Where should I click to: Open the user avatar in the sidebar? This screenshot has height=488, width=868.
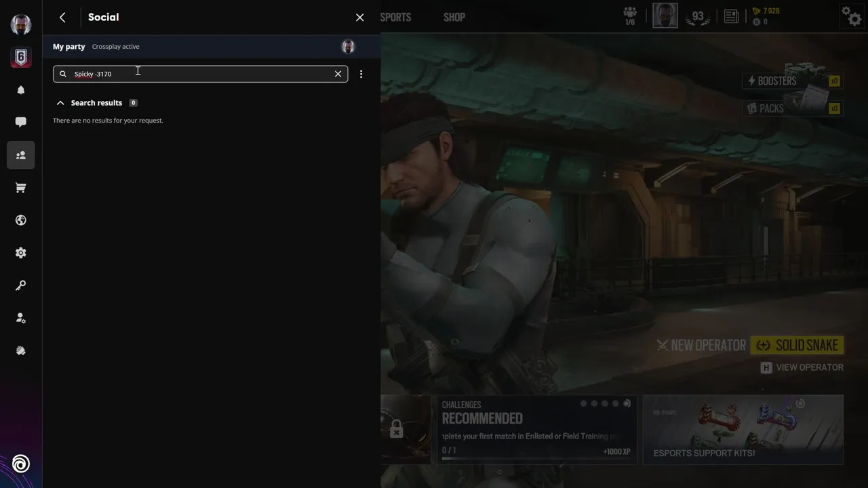point(21,24)
